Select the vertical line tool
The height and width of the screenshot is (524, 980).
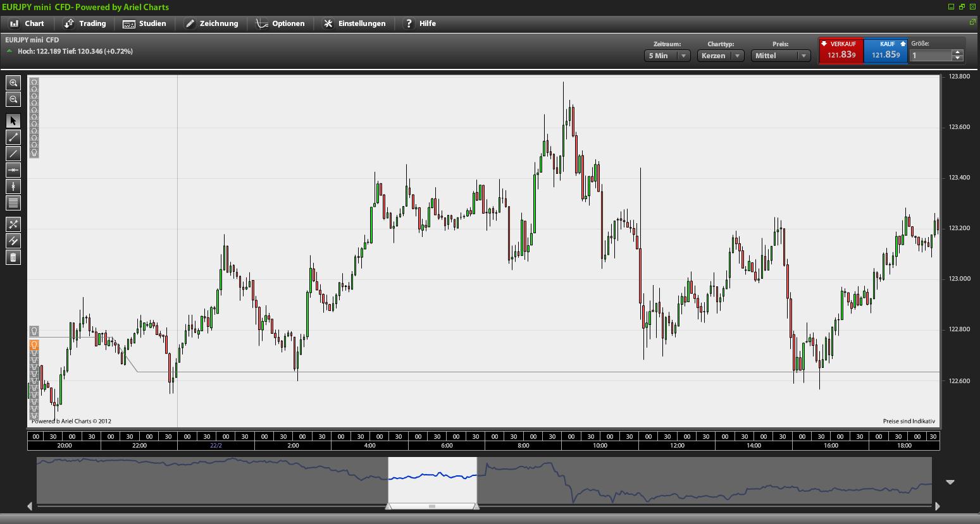click(13, 186)
